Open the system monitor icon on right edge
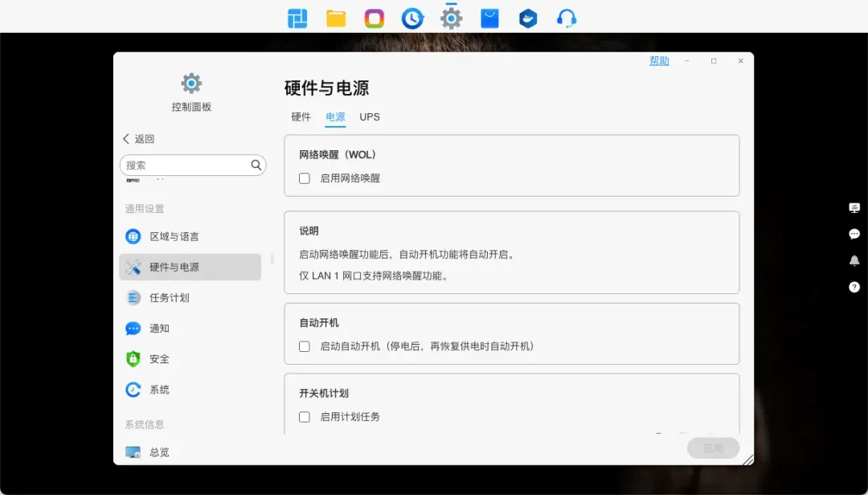 click(854, 207)
